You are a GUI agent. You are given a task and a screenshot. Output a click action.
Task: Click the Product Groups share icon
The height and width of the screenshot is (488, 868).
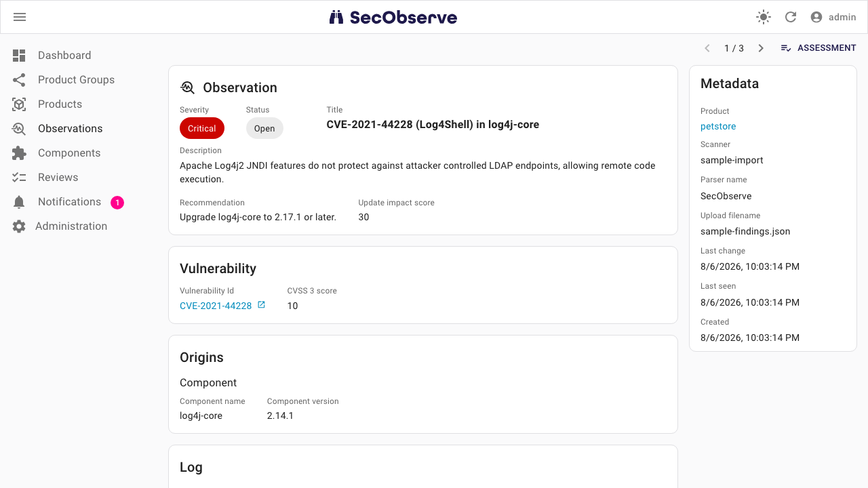point(19,80)
